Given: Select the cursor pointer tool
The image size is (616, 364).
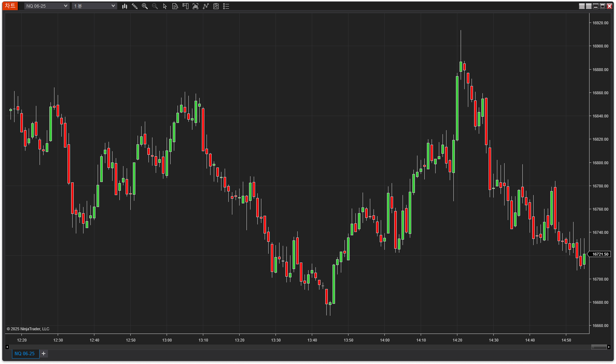Looking at the screenshot, I should point(165,6).
